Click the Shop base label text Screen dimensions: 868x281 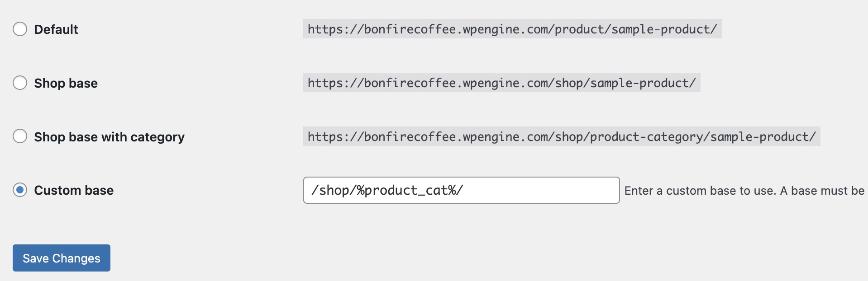click(66, 83)
